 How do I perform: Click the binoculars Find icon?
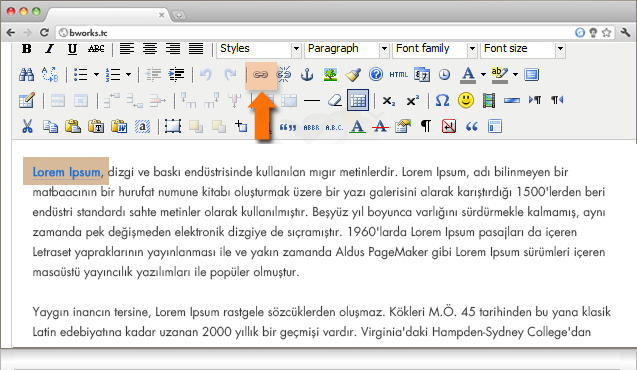click(27, 75)
